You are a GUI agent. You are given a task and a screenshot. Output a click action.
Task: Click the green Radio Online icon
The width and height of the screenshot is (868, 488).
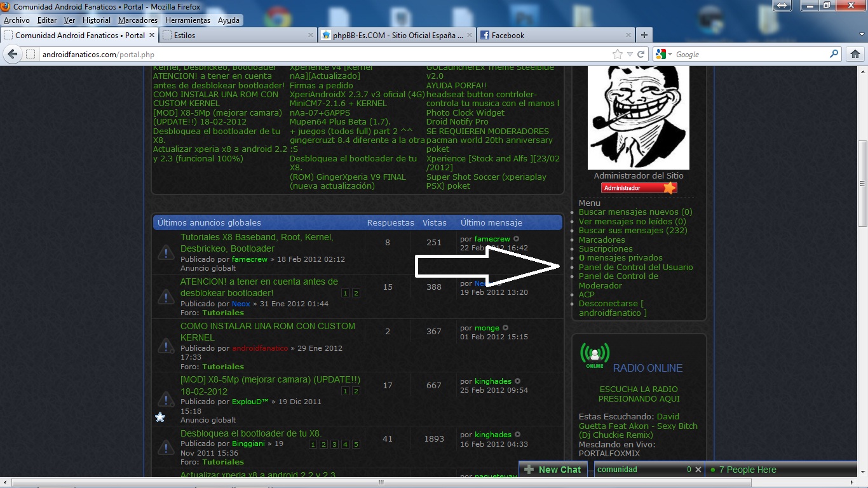(x=594, y=356)
